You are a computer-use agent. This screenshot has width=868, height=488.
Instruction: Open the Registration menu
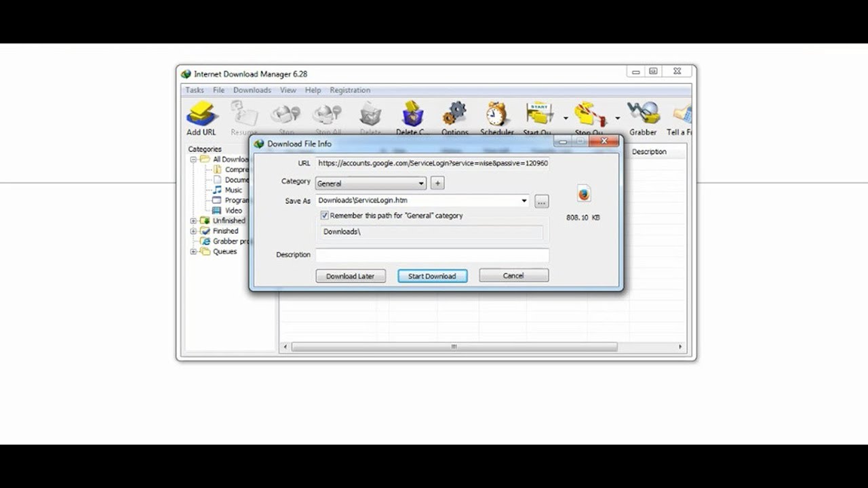pos(350,90)
